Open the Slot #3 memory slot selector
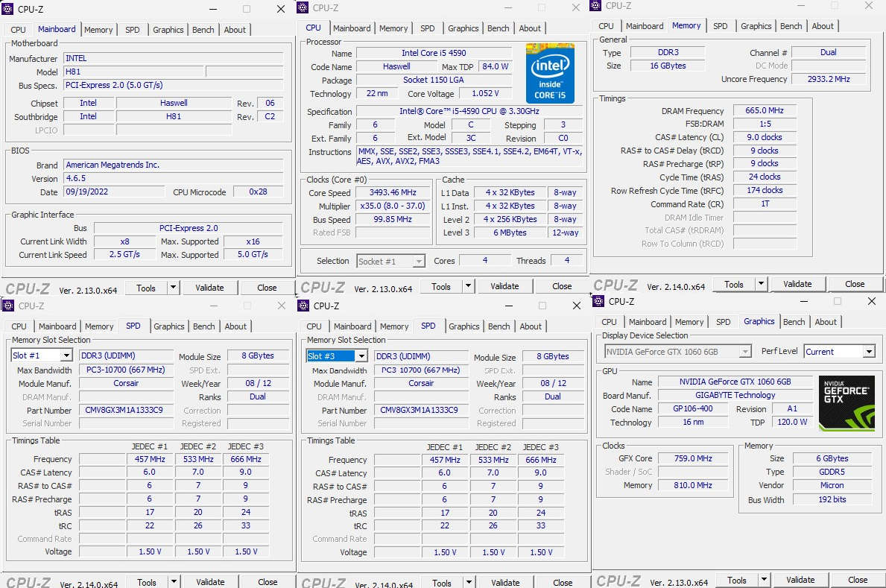This screenshot has width=886, height=588. pyautogui.click(x=336, y=355)
